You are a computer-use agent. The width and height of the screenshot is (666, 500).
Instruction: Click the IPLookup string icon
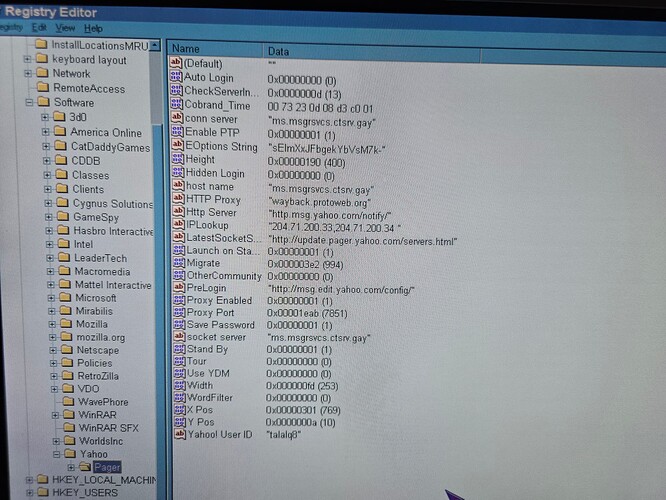[x=179, y=224]
